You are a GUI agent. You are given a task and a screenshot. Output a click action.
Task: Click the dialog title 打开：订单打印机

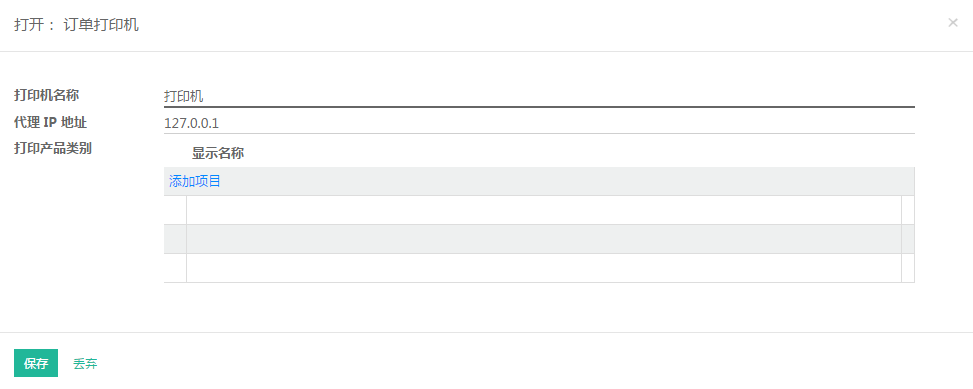pyautogui.click(x=76, y=25)
